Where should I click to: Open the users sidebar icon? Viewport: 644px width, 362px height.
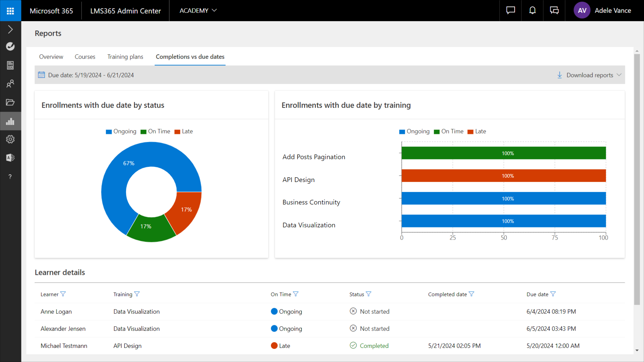(10, 83)
